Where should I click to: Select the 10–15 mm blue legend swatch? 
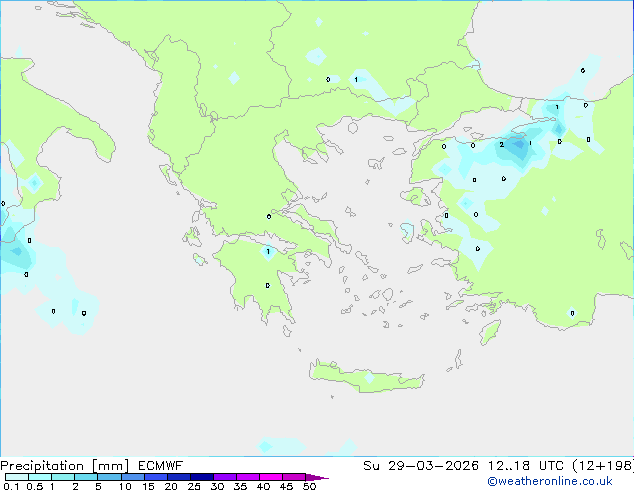point(133,477)
